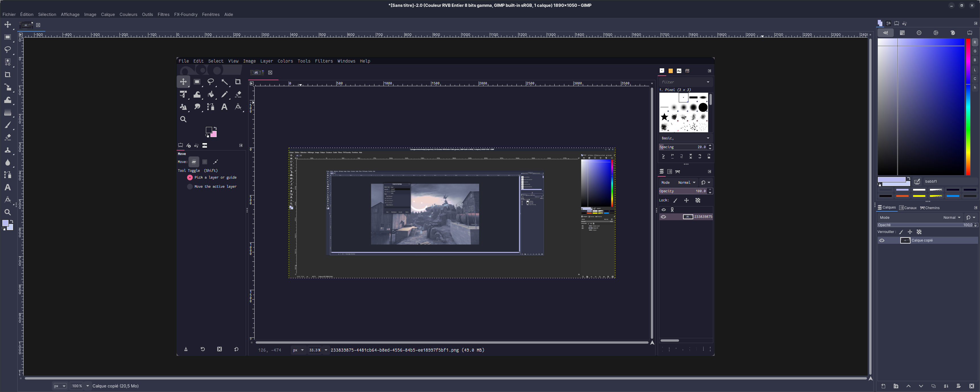This screenshot has width=980, height=392.
Task: Select the Paintbrush tool in left toolbox
Action: click(8, 125)
